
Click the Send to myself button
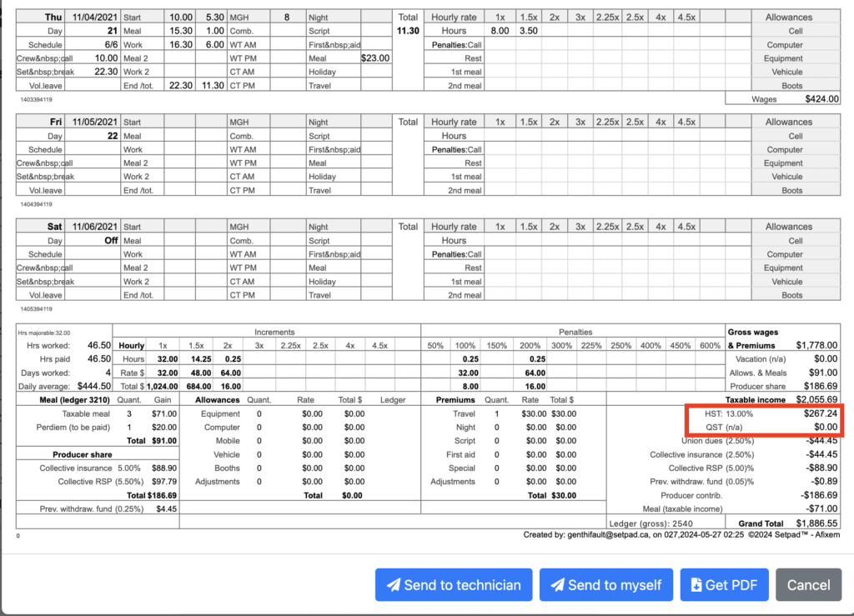605,585
